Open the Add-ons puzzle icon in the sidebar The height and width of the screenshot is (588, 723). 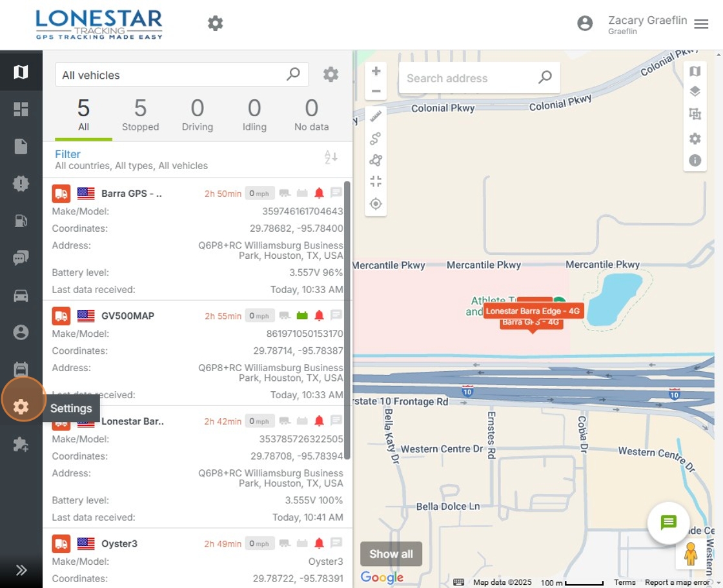point(21,444)
